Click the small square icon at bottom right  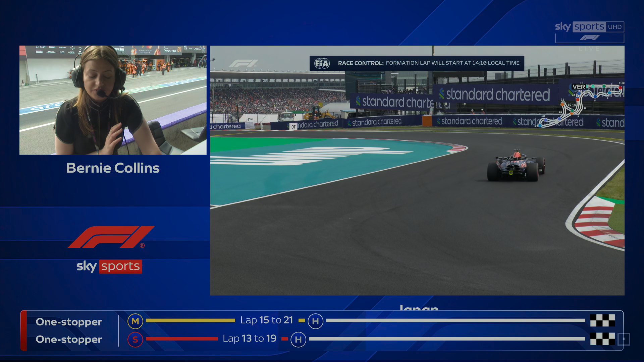(624, 339)
